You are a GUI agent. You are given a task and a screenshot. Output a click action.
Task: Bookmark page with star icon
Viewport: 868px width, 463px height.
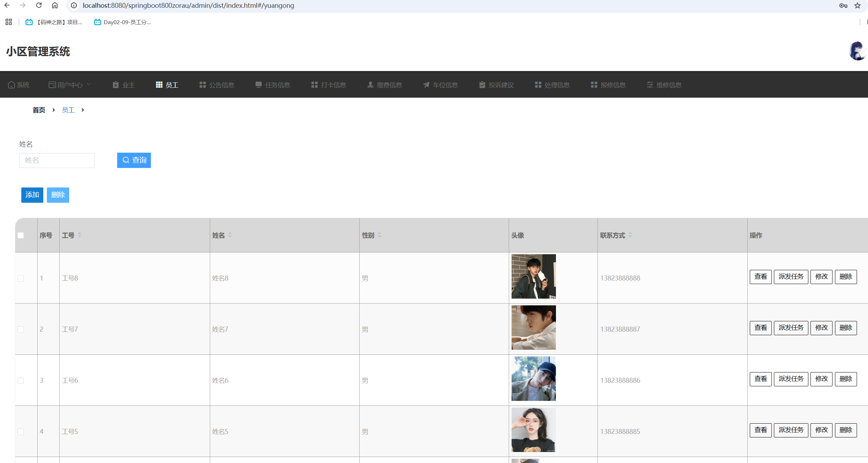tap(857, 5)
